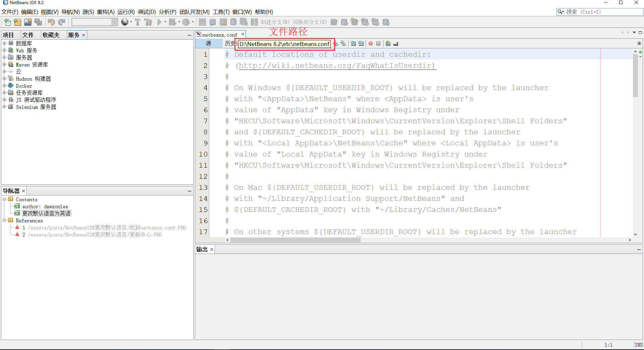This screenshot has width=644, height=350.
Task: Click first icon after 切换到分支(S)
Action: 334,22
